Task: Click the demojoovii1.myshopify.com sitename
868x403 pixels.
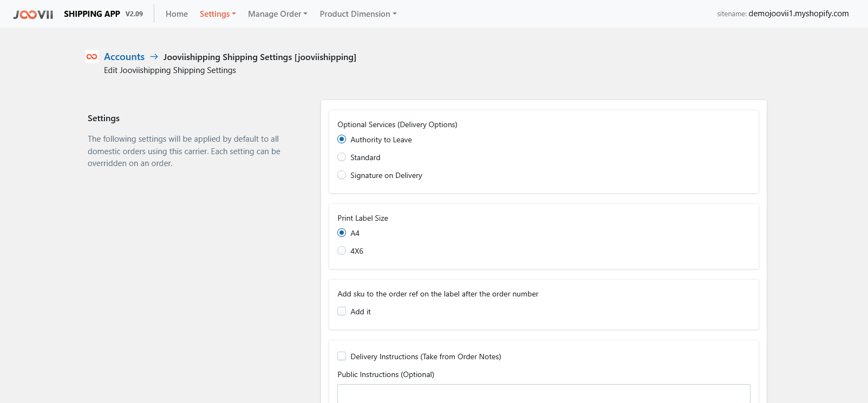Action: click(798, 14)
